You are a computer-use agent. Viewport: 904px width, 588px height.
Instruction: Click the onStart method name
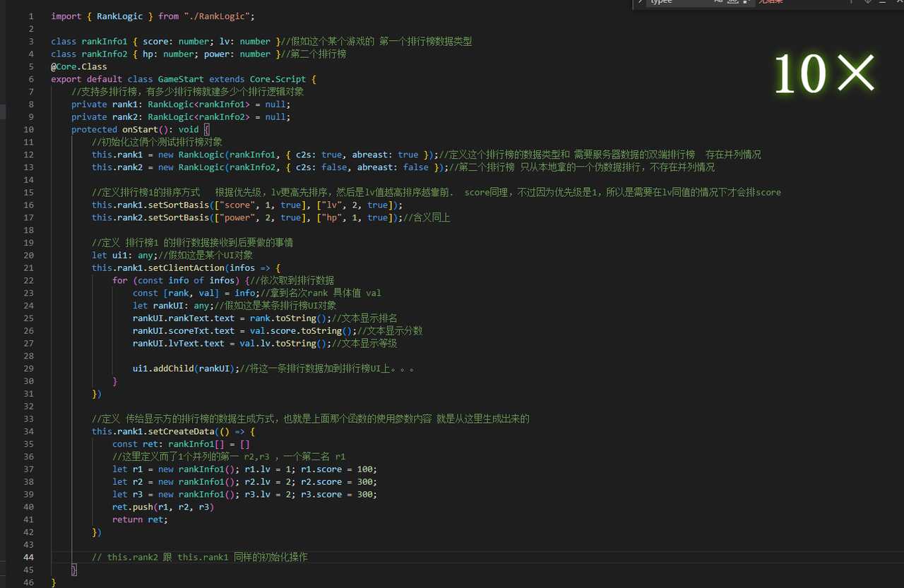point(141,130)
